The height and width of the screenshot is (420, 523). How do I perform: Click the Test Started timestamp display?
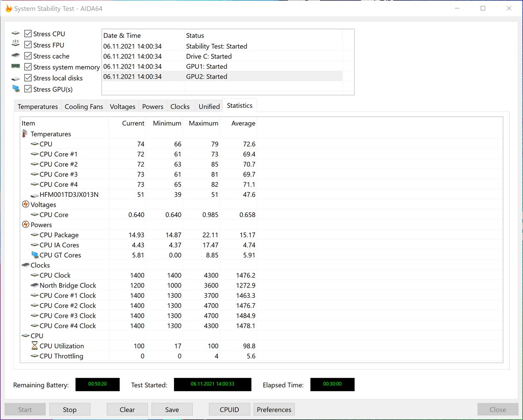(x=212, y=384)
